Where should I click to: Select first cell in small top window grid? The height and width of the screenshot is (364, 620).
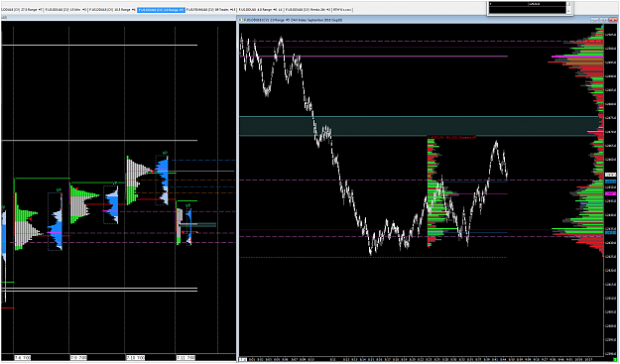pyautogui.click(x=508, y=4)
